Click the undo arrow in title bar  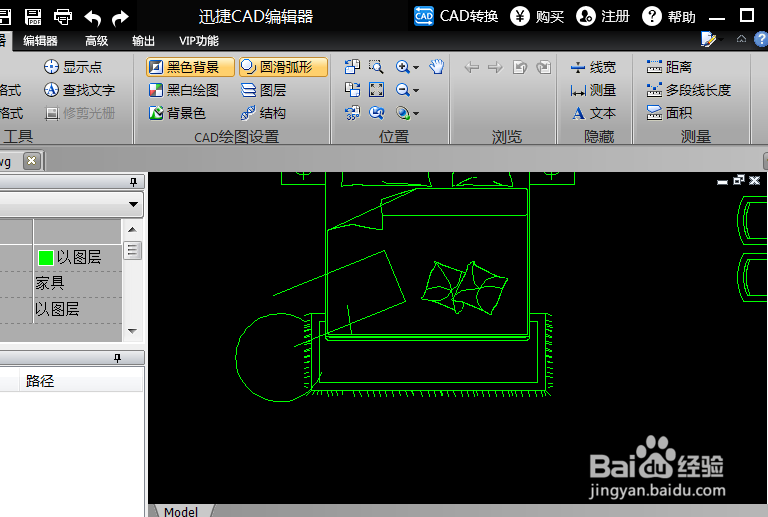[93, 18]
